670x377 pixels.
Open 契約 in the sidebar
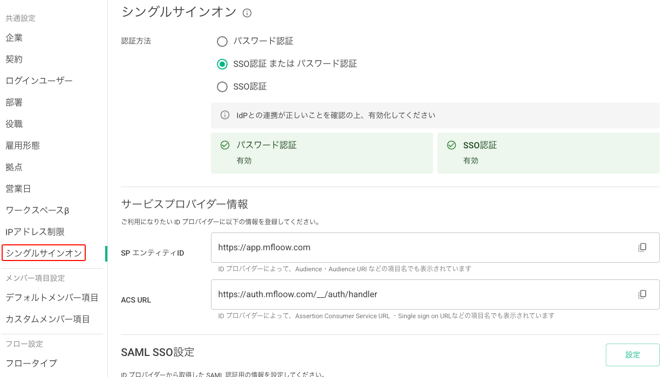click(x=14, y=59)
